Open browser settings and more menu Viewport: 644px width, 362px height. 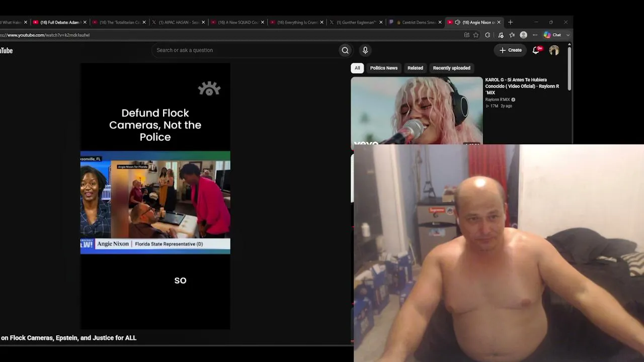click(x=535, y=35)
